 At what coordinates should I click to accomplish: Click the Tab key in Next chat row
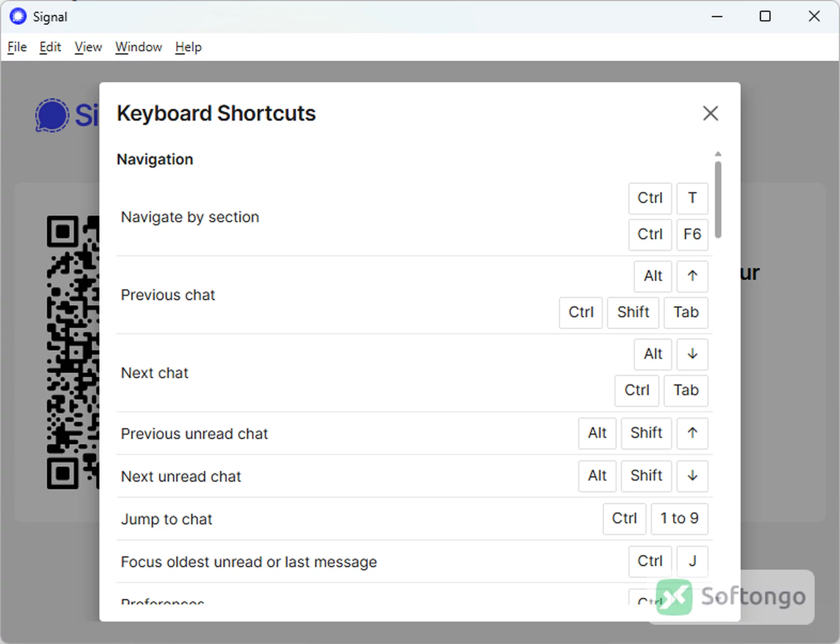coord(686,390)
